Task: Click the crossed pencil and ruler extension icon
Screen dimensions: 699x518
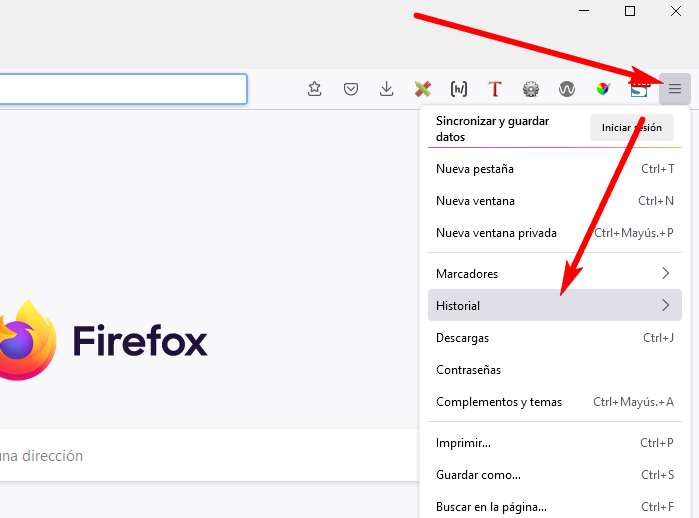Action: 423,89
